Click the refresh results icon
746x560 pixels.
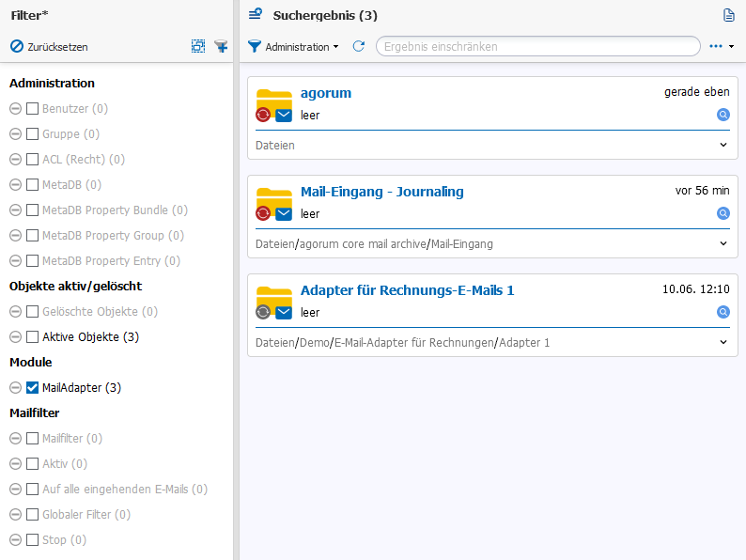click(x=358, y=46)
